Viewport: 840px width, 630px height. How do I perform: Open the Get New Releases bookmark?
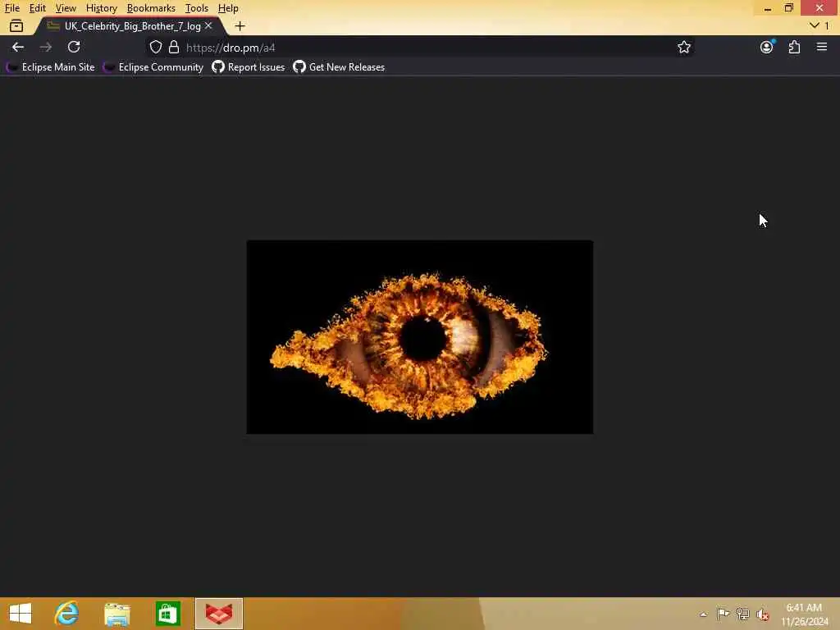(x=339, y=67)
